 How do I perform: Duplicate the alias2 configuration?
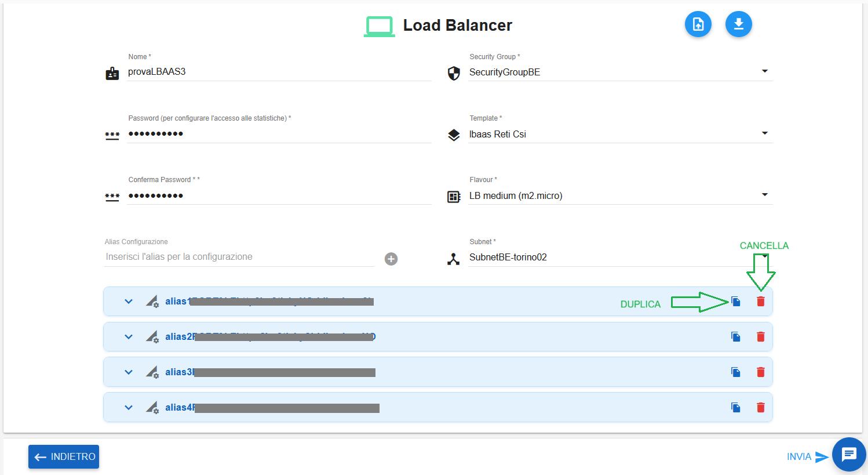coord(736,337)
